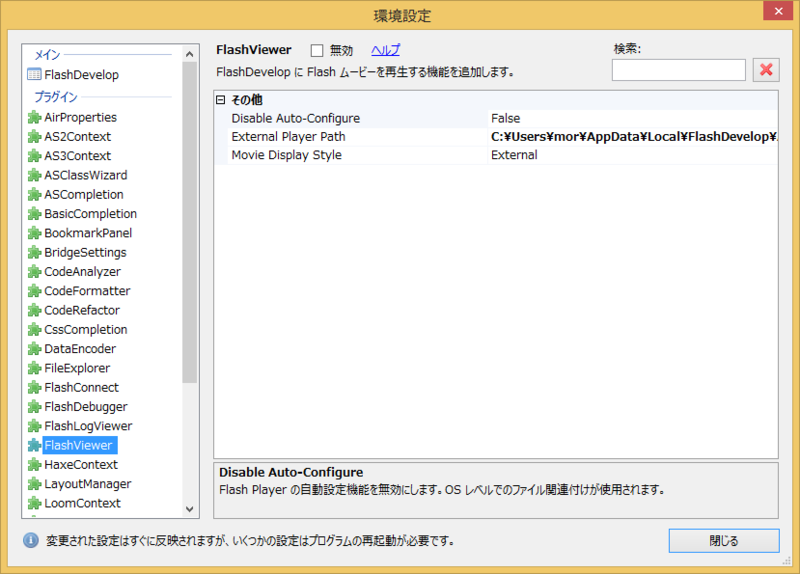Select the ASClassWizard list entry
The image size is (800, 574).
click(x=86, y=175)
